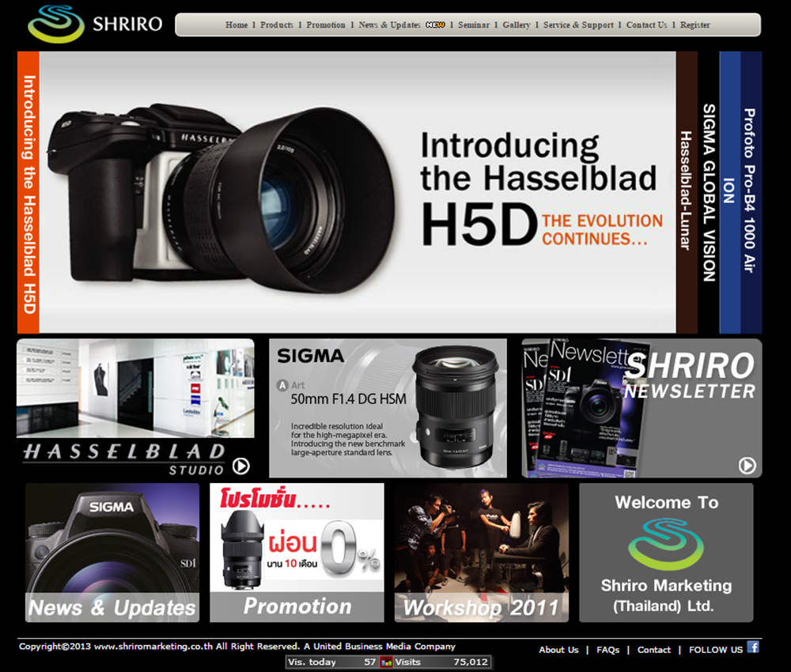791x672 pixels.
Task: Expand the SIGMA GLOBAL VISION slide panel
Action: pyautogui.click(x=709, y=192)
